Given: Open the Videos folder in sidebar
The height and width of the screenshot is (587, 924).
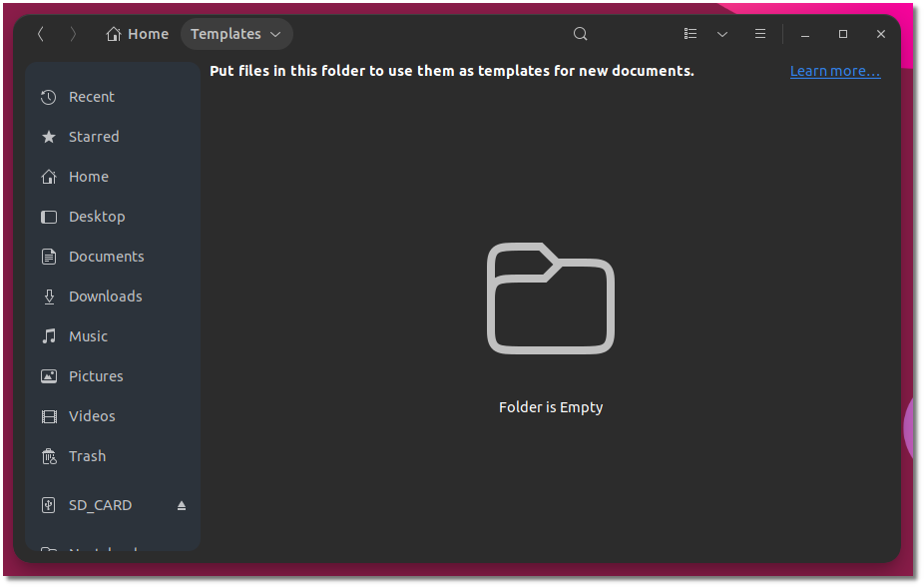Looking at the screenshot, I should coord(91,415).
